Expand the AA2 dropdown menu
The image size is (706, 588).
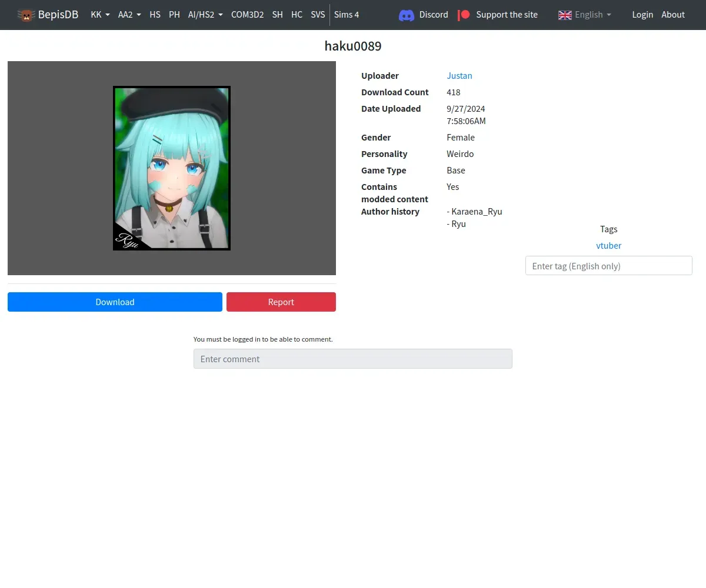tap(129, 15)
